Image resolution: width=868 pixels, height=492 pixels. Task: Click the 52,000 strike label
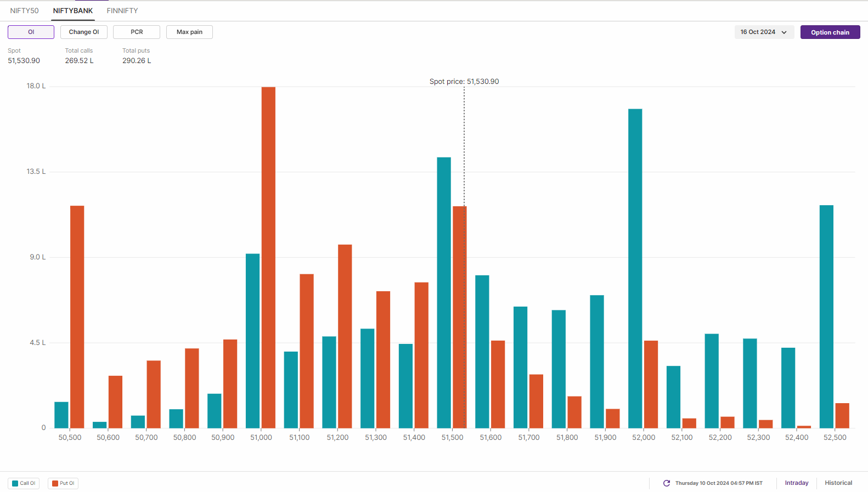(644, 438)
